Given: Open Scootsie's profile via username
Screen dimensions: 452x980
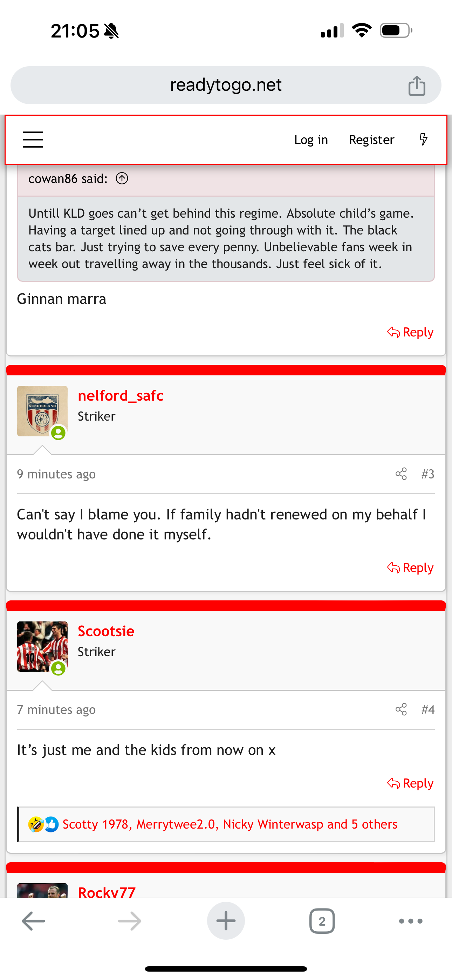Looking at the screenshot, I should click(106, 632).
